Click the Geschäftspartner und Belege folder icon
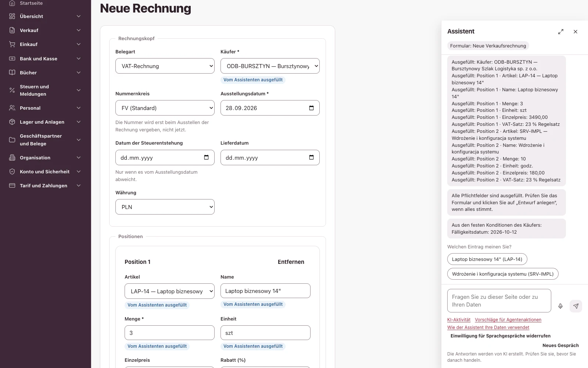This screenshot has width=588, height=368. 12,140
